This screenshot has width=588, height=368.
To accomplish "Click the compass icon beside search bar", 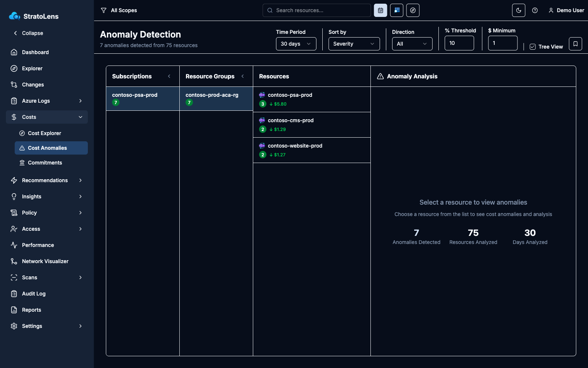I will point(413,10).
